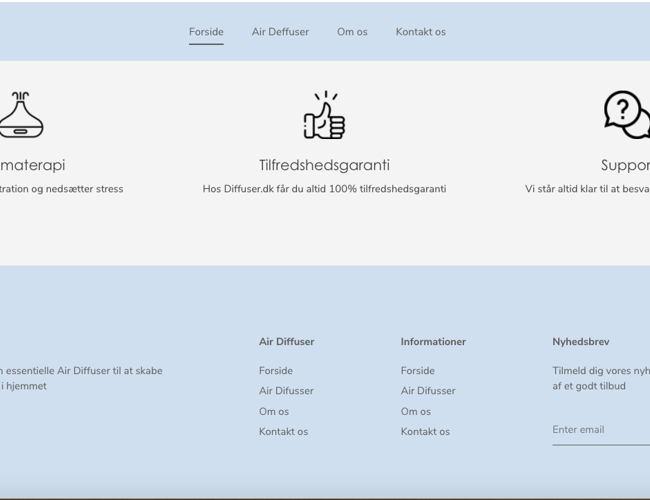Image resolution: width=650 pixels, height=500 pixels.
Task: Open Om os in top navigation
Action: [352, 32]
